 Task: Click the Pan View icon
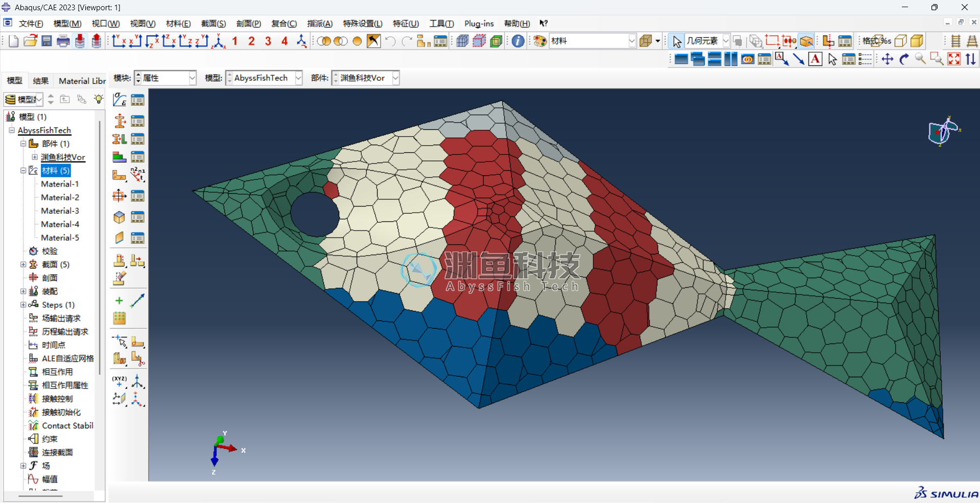tap(888, 59)
